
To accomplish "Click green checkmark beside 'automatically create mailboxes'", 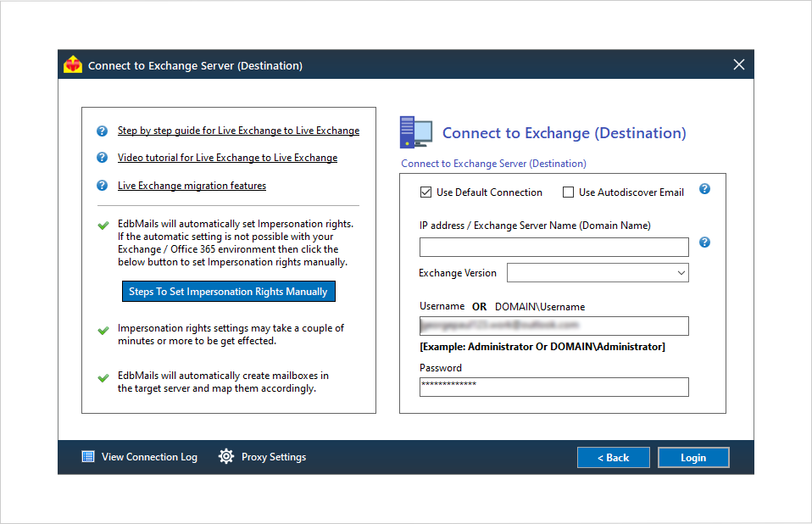I will pyautogui.click(x=103, y=378).
